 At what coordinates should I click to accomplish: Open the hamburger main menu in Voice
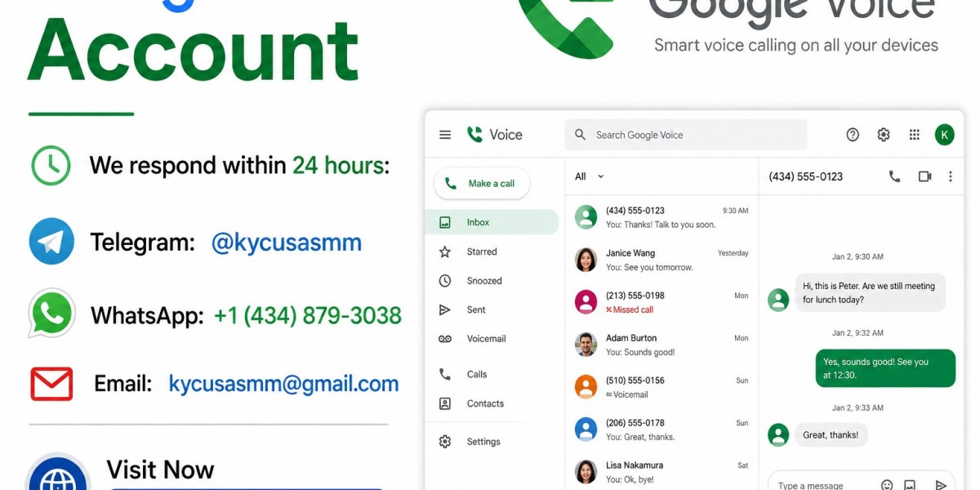point(445,135)
